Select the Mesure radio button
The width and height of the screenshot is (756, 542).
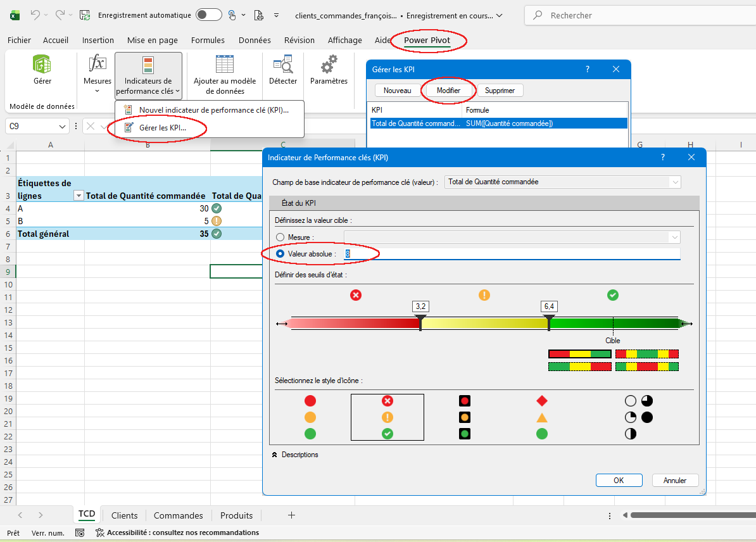point(280,237)
